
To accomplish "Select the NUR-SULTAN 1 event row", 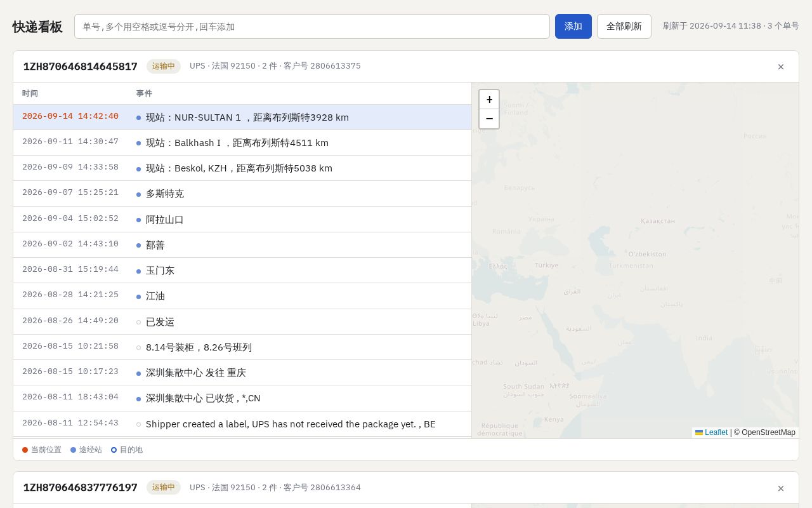I will pyautogui.click(x=242, y=117).
